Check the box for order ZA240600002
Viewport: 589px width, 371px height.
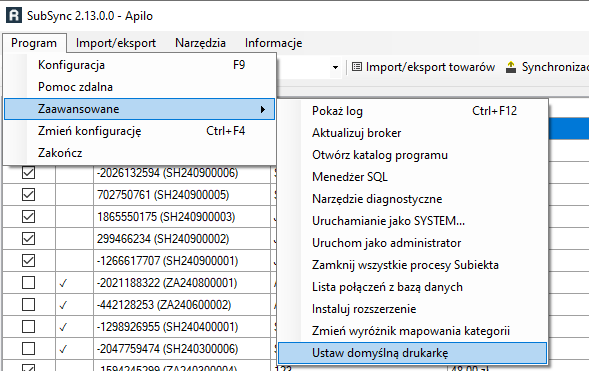(x=29, y=305)
